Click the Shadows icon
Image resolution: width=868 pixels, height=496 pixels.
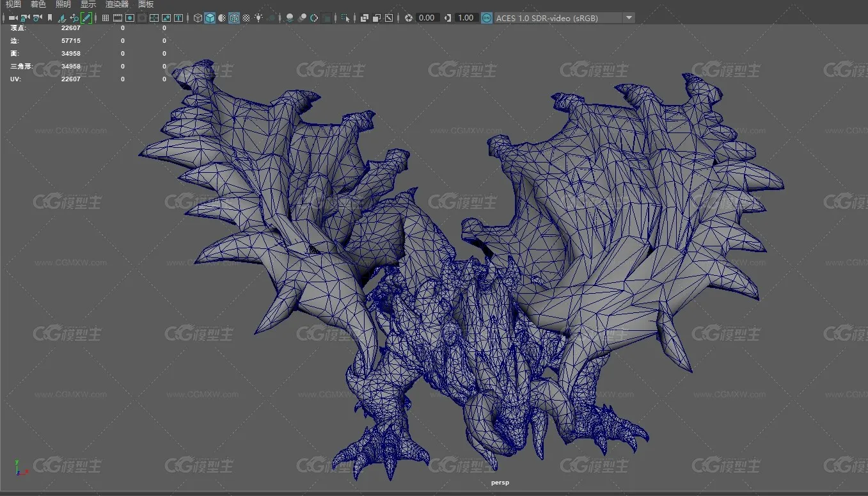tap(272, 18)
